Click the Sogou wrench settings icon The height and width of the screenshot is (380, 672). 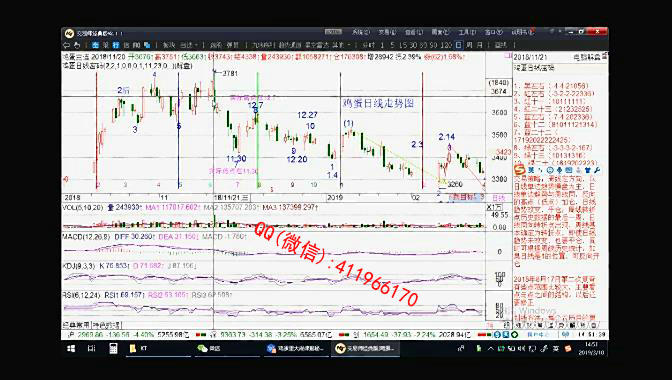[x=597, y=170]
